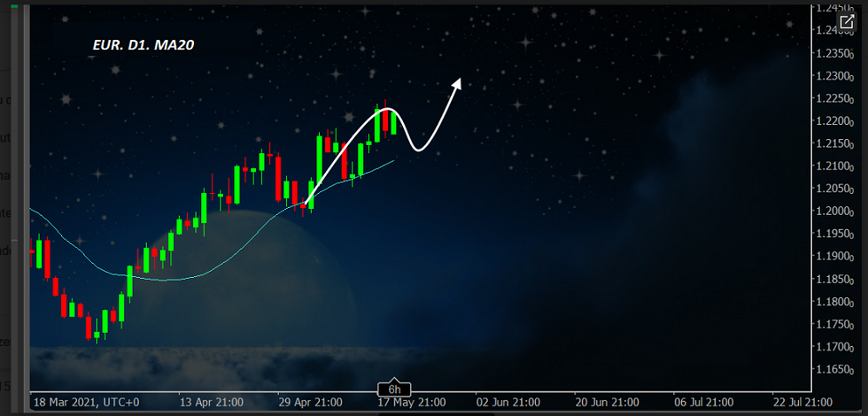Click the 18 Mar 2021, UTC+0 time label
Screen dimensions: 868x416
87,402
